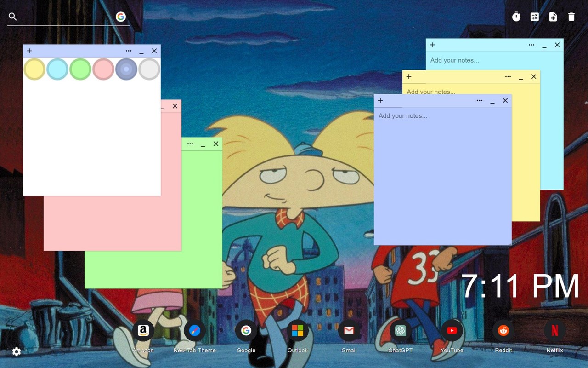Open the cyan note's three-dot menu

click(531, 45)
